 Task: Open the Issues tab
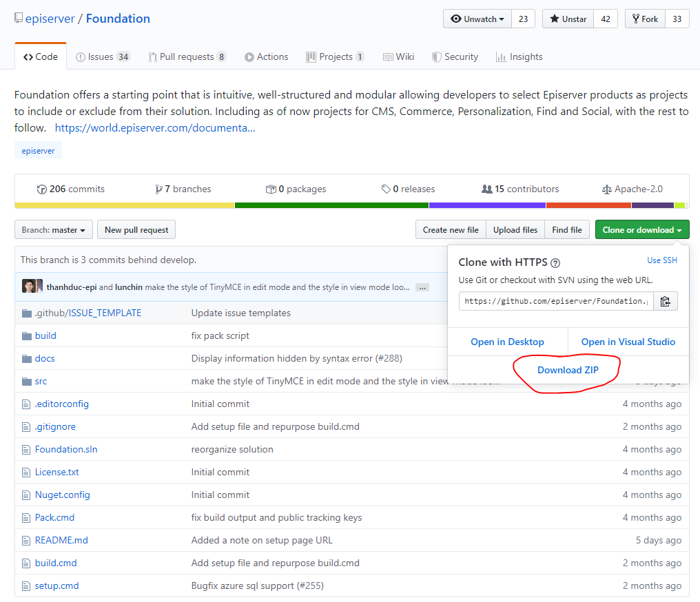[x=102, y=56]
